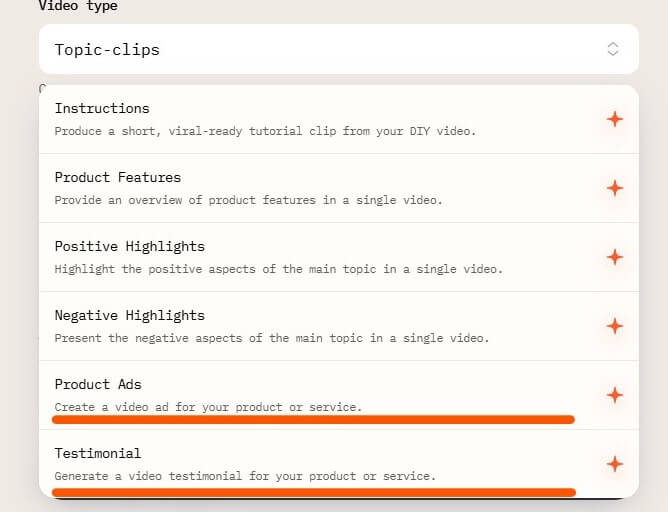Click the "Create a video ad" description text
Image resolution: width=668 pixels, height=512 pixels.
click(x=208, y=407)
